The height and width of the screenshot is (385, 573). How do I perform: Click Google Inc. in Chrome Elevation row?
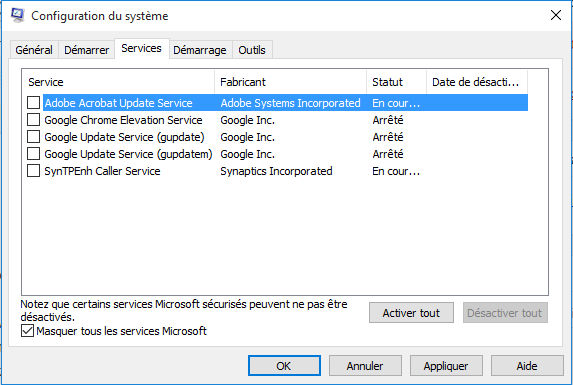point(247,120)
